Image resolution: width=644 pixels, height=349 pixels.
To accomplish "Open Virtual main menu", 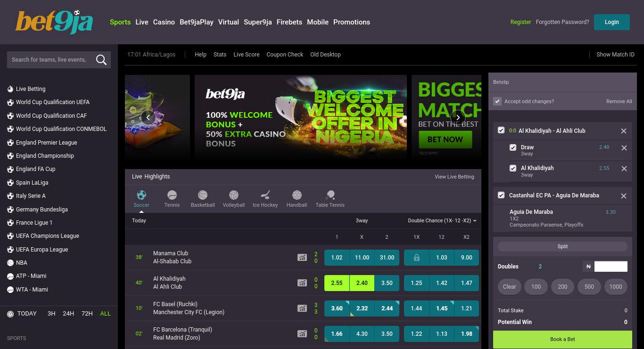I will [x=229, y=22].
